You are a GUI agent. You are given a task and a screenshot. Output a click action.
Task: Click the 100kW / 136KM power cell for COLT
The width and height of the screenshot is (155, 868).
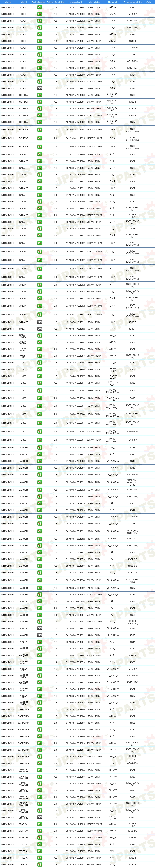(x=94, y=82)
